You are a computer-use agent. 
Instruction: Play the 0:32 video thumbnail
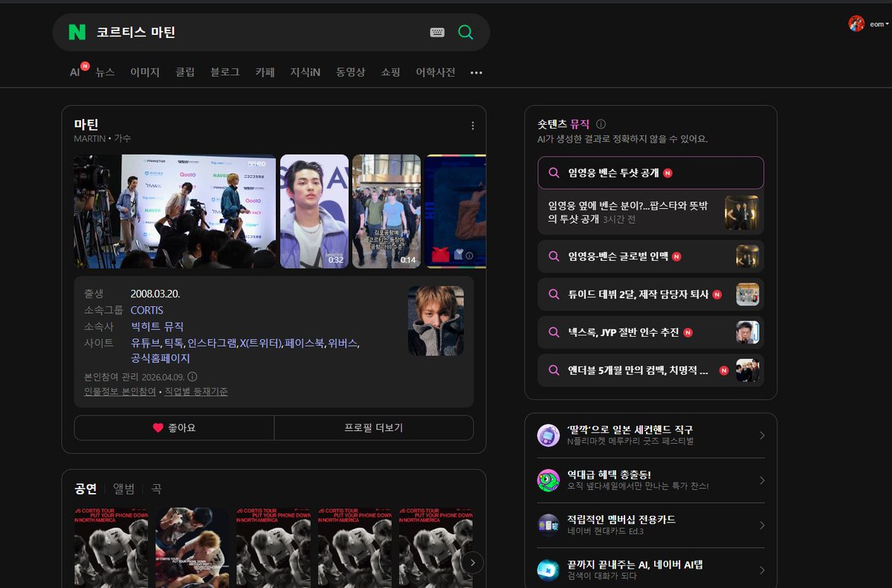pos(314,211)
